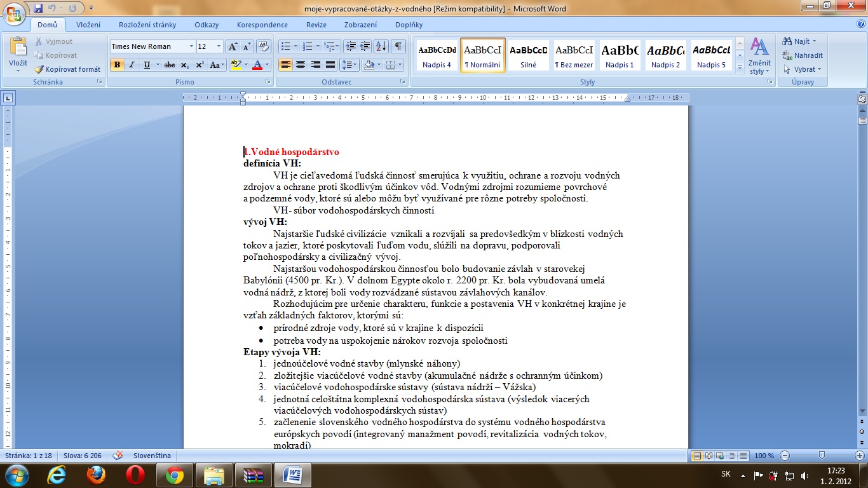Click the sort (A-Z) icon

[381, 46]
